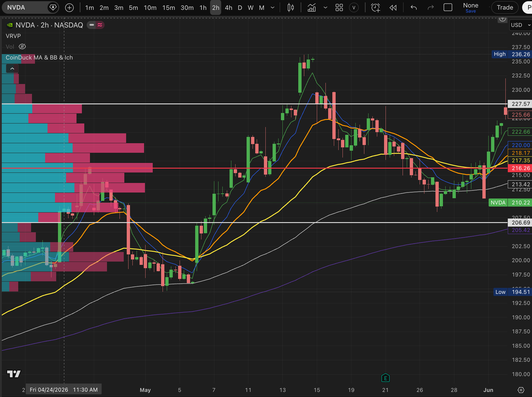The height and width of the screenshot is (397, 532).
Task: Click the yellow 217.35 moving average label
Action: (520, 161)
